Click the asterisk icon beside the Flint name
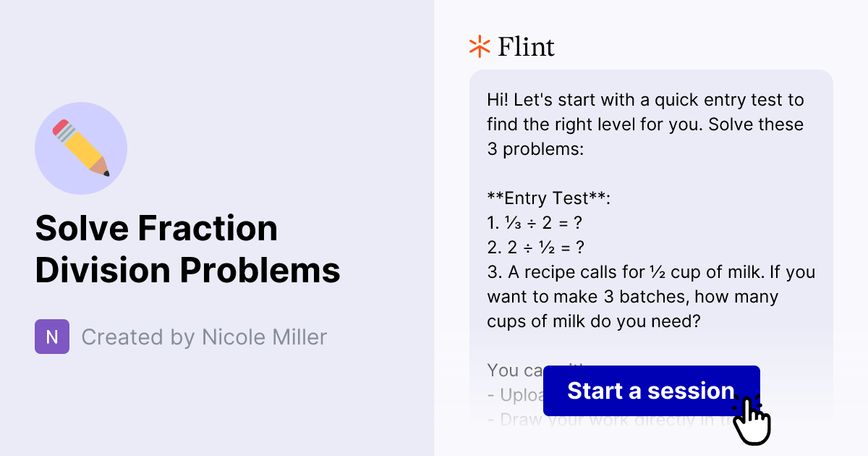 pos(478,46)
